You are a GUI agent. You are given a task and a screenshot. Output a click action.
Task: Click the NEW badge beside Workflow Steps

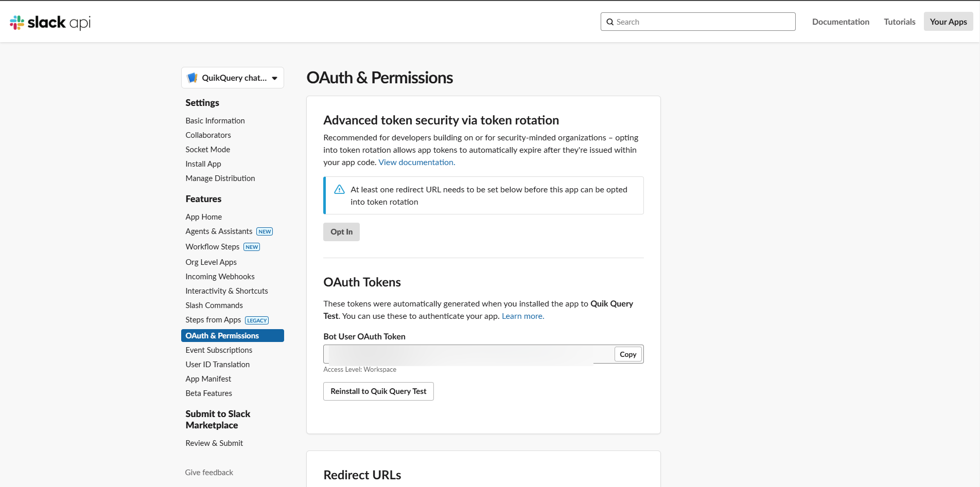click(x=252, y=247)
